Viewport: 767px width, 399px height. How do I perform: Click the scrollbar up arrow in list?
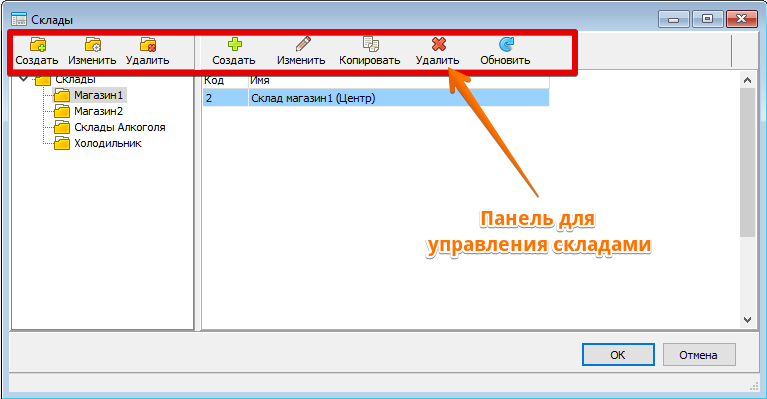pos(747,80)
